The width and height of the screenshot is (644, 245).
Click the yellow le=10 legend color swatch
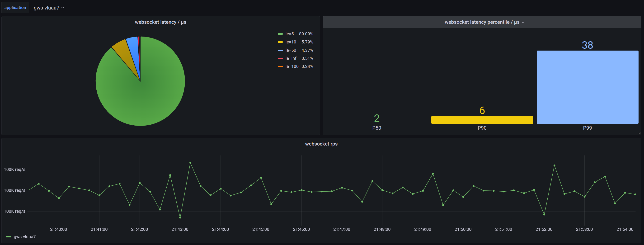tap(280, 42)
